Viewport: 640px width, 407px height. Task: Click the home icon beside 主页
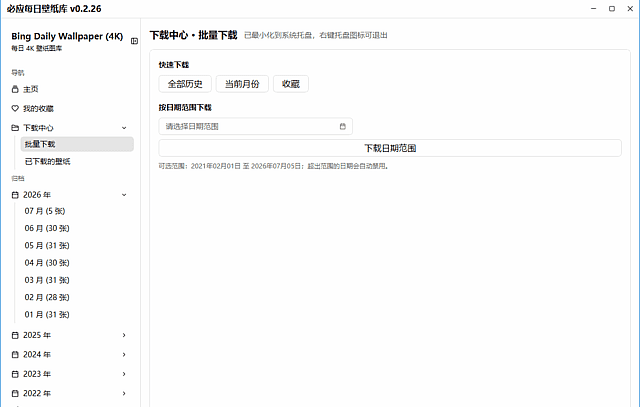[x=15, y=89]
